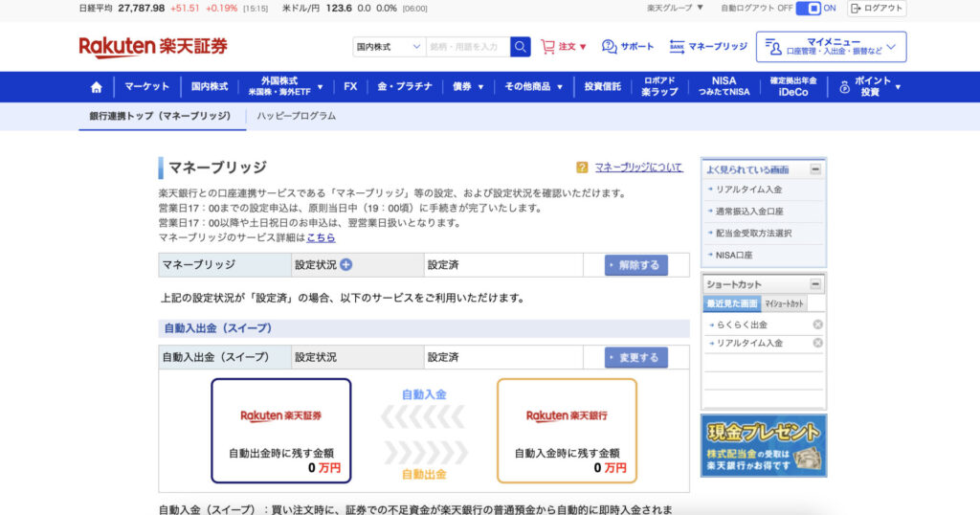The image size is (980, 515).
Task: Open リアルタイム入金 in よく見られている画面
Action: (x=748, y=190)
